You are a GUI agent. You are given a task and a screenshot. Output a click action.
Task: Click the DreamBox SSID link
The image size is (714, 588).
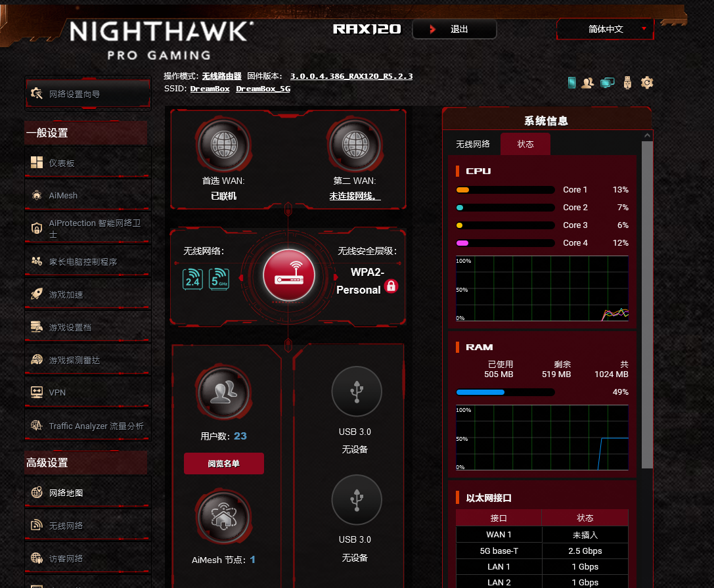click(210, 88)
